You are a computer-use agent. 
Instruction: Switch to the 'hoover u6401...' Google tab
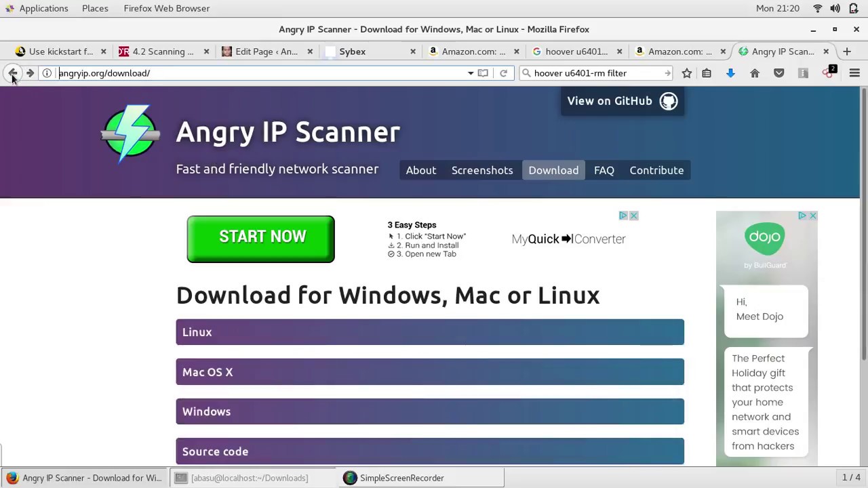576,52
